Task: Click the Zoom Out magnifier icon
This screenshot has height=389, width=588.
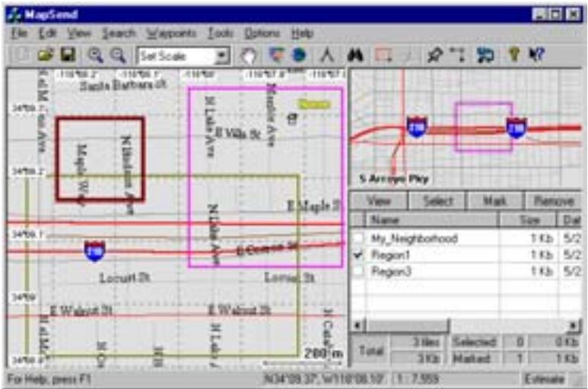Action: click(x=118, y=55)
